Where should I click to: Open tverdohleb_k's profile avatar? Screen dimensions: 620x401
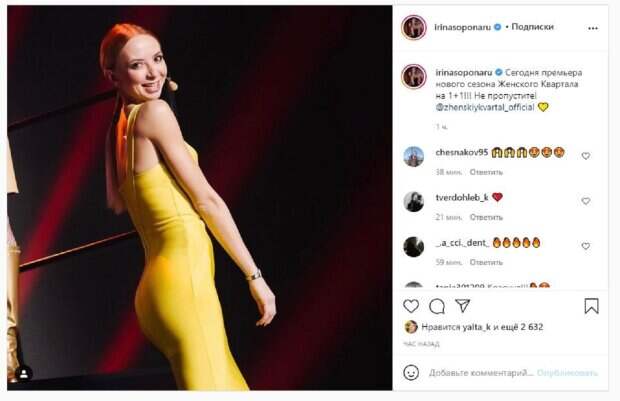(x=413, y=201)
